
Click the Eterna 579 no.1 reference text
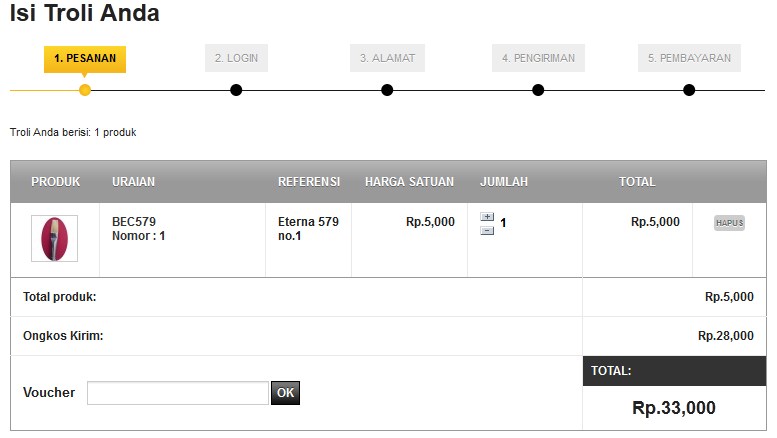pos(308,229)
